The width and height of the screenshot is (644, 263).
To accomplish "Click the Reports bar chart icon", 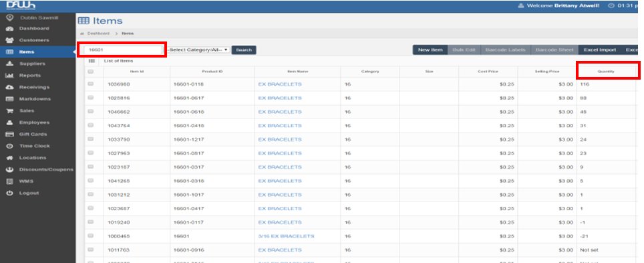I will click(10, 76).
